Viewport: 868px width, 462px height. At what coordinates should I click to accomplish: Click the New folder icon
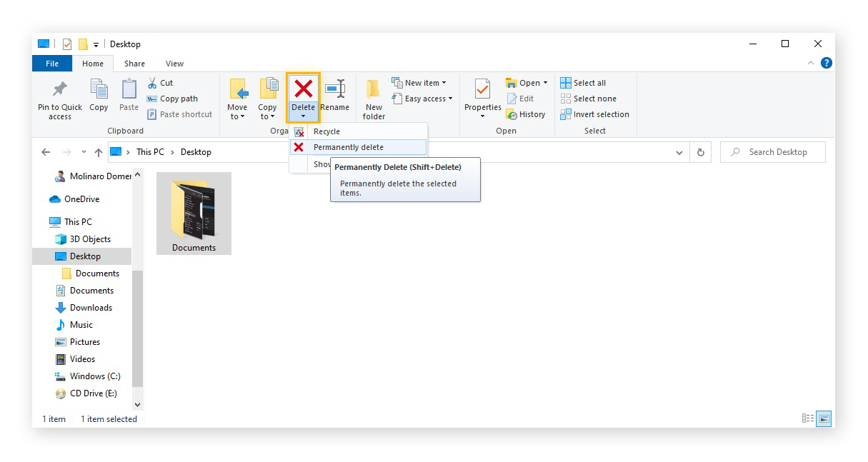click(x=374, y=98)
